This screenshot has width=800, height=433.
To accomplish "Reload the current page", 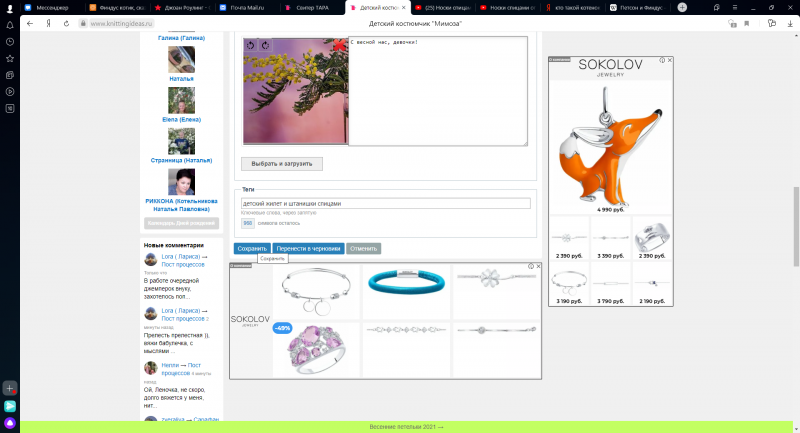I will 66,23.
